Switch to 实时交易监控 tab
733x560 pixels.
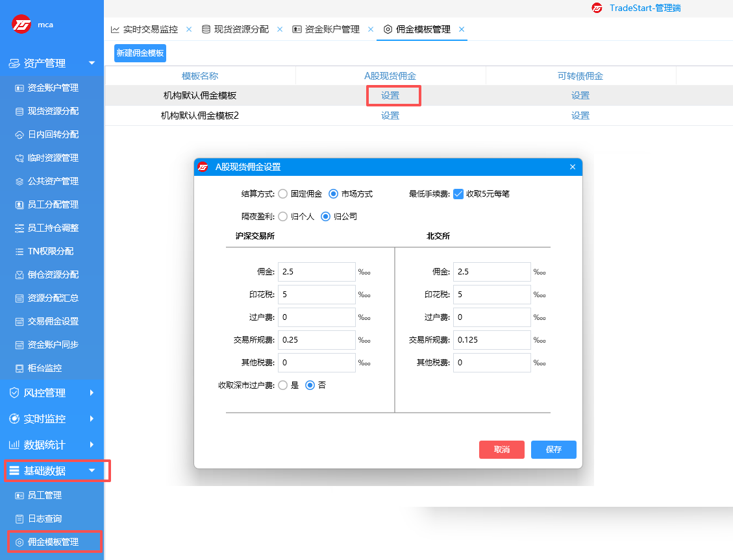(x=144, y=29)
